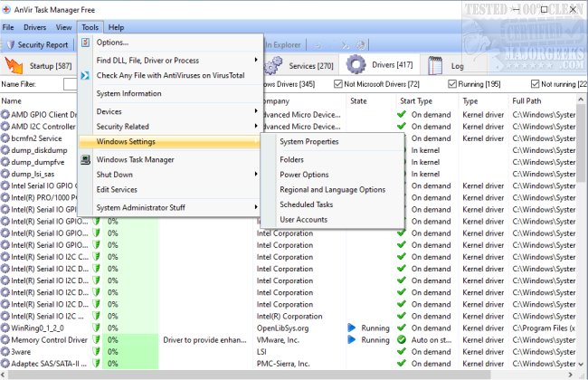Click the vertical scrollbar down arrow

(x=581, y=364)
